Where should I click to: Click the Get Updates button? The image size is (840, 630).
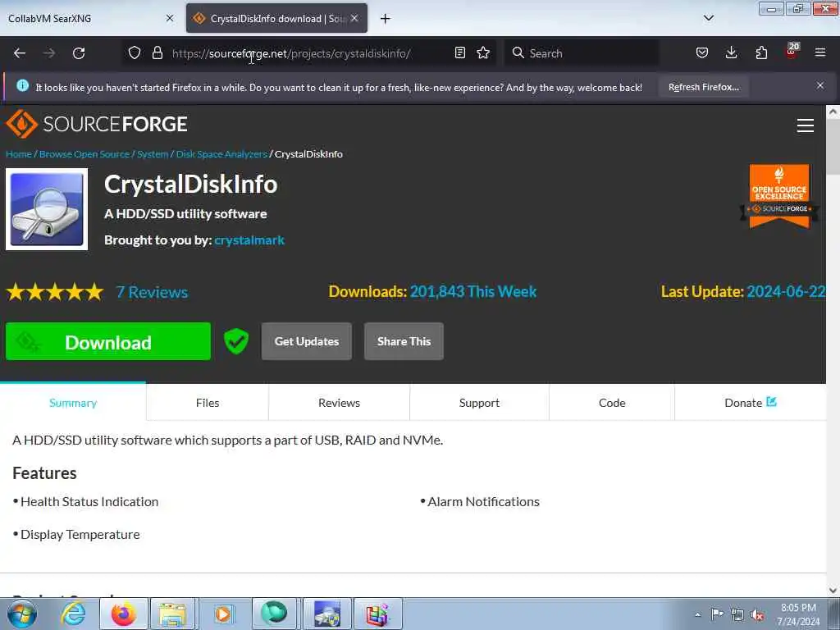[x=307, y=341]
